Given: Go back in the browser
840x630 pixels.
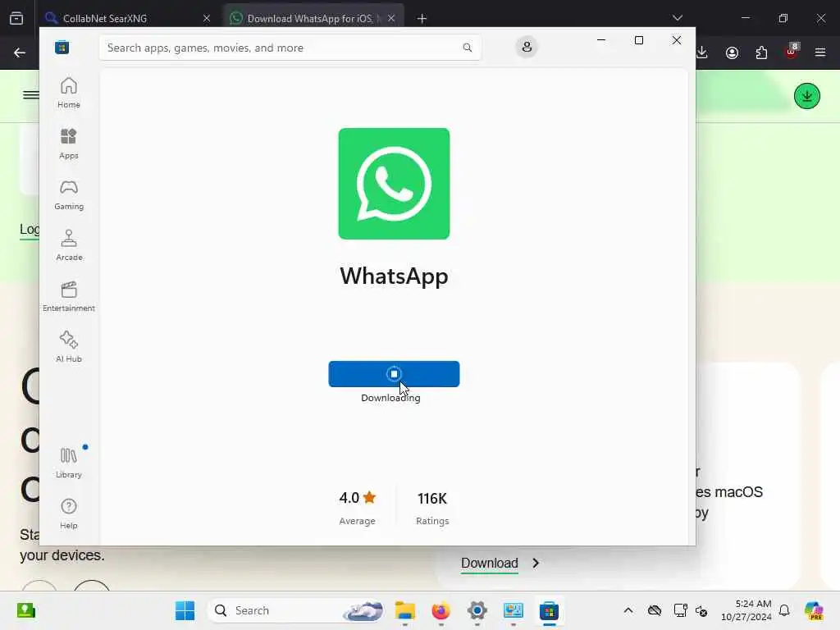Looking at the screenshot, I should 20,52.
